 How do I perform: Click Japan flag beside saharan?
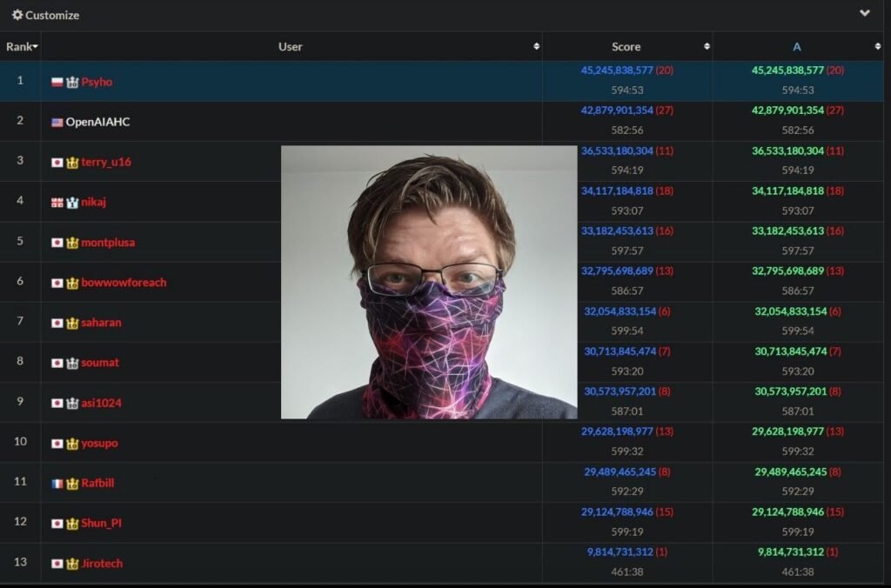pyautogui.click(x=57, y=324)
